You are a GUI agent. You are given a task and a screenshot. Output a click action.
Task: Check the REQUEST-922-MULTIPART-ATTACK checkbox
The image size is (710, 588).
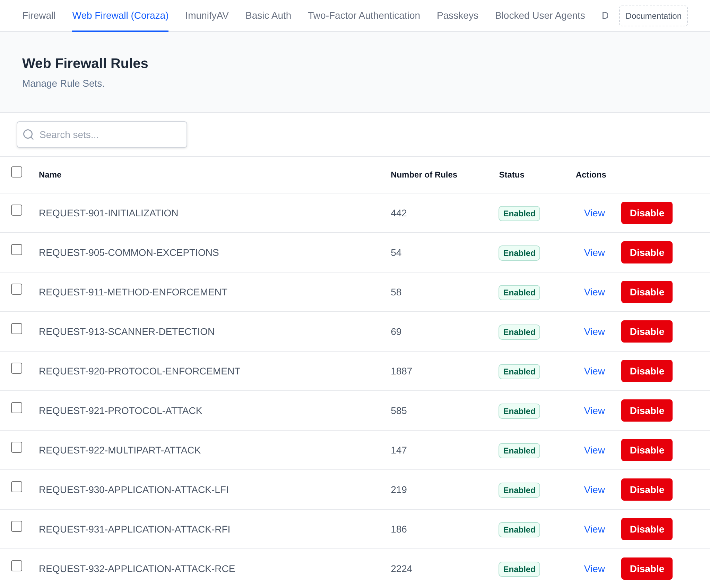17,447
